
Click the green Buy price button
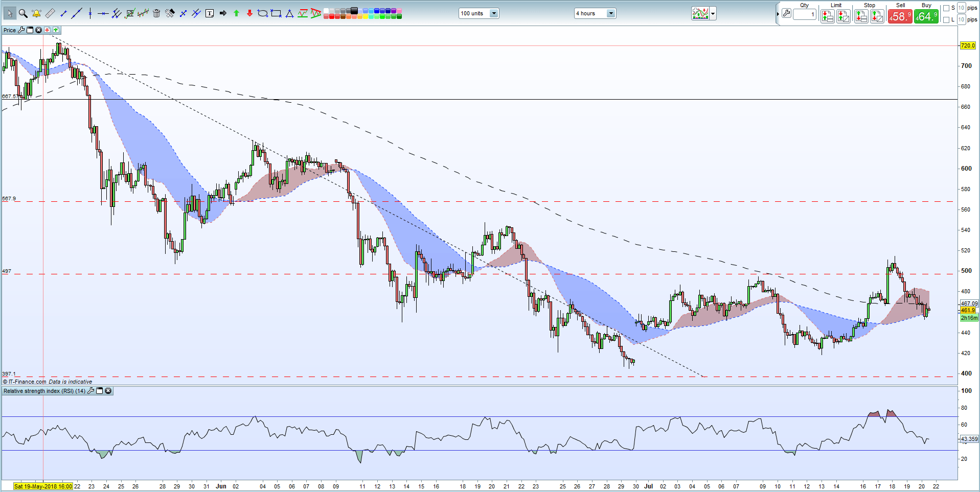pyautogui.click(x=926, y=16)
